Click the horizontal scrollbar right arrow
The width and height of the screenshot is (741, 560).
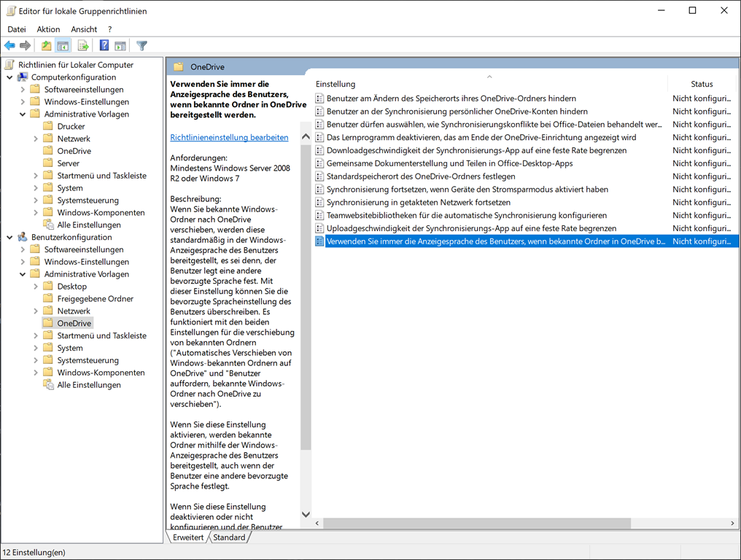(x=732, y=523)
